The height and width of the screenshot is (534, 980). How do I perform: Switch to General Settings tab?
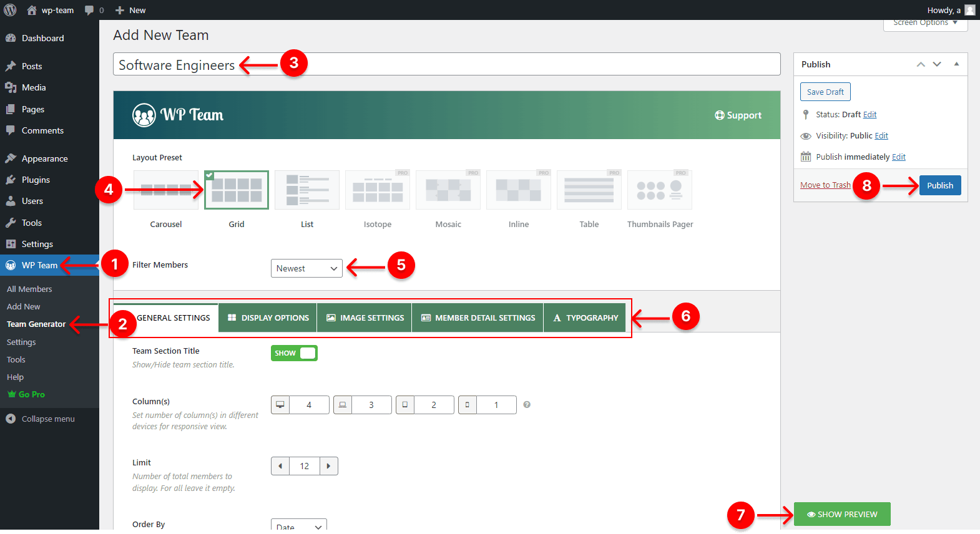[166, 318]
